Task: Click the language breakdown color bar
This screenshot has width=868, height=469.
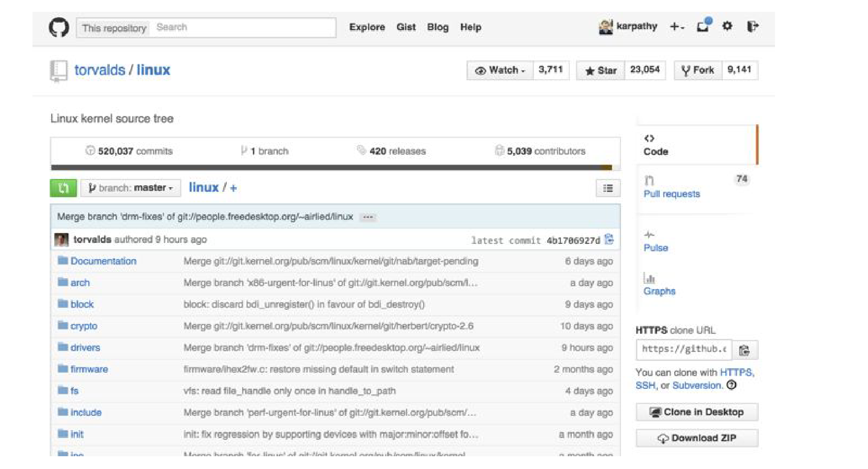Action: pyautogui.click(x=335, y=168)
